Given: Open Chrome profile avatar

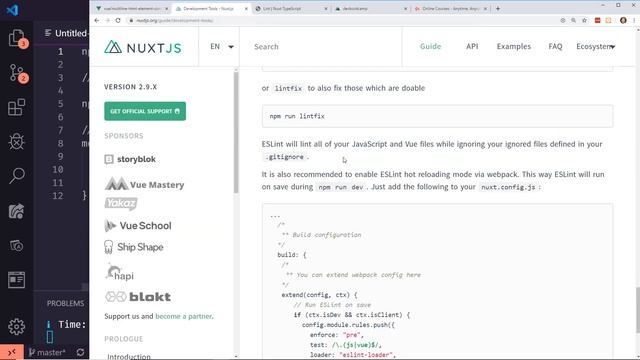Looking at the screenshot, I should pos(623,20).
